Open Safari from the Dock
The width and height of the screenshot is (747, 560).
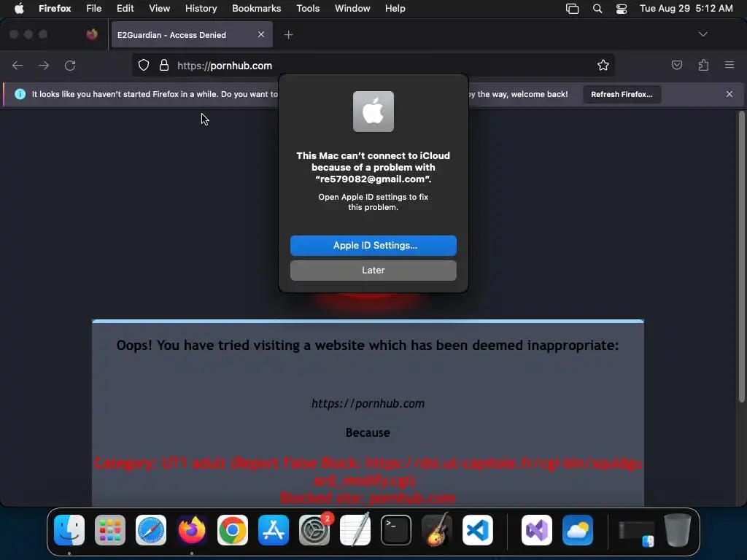click(150, 530)
